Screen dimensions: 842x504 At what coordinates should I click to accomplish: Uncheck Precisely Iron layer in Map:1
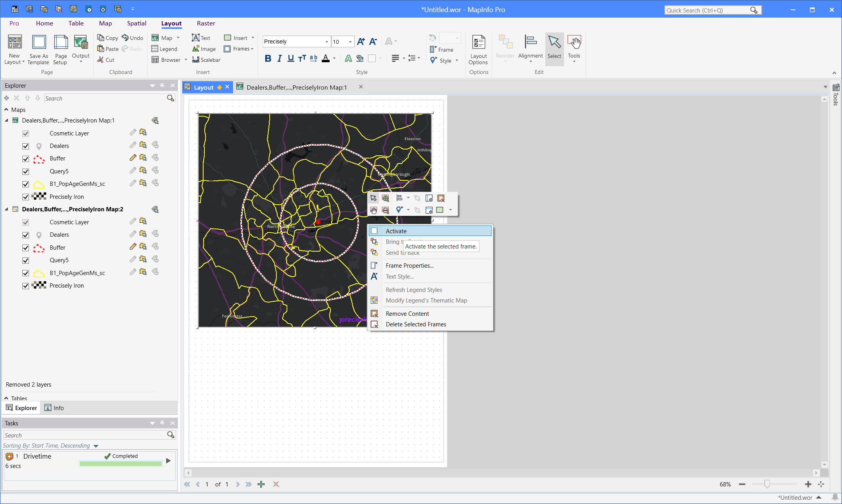coord(26,197)
